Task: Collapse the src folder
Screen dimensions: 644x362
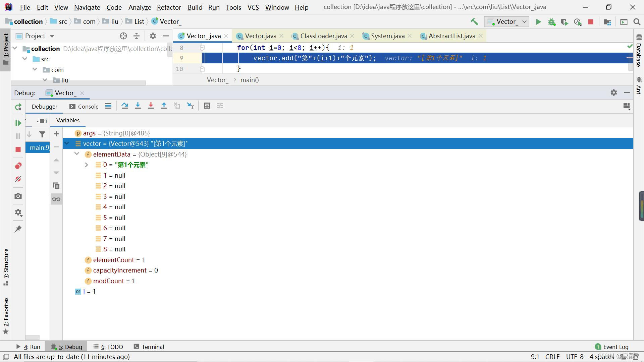Action: pyautogui.click(x=25, y=59)
